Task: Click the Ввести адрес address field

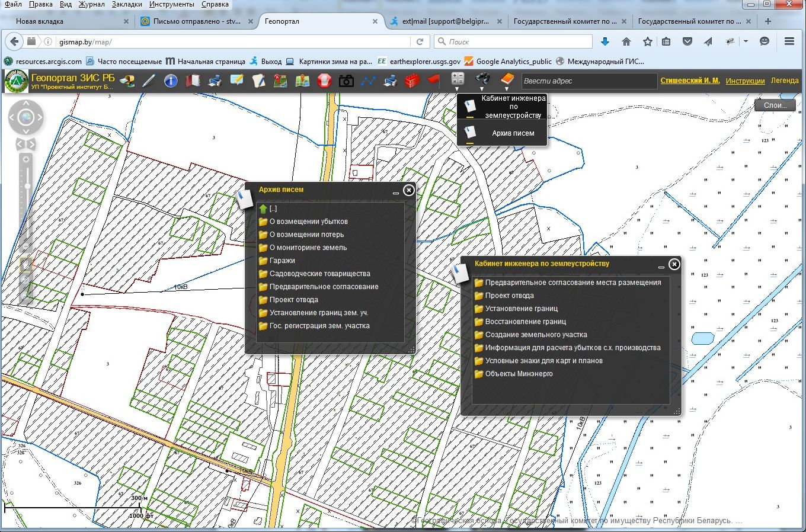Action: (589, 81)
